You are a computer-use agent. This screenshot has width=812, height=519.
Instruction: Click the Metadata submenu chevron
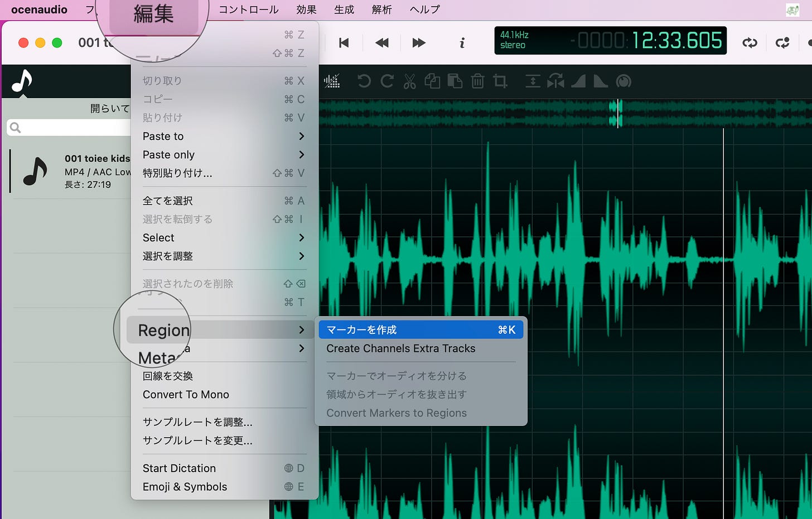(302, 348)
